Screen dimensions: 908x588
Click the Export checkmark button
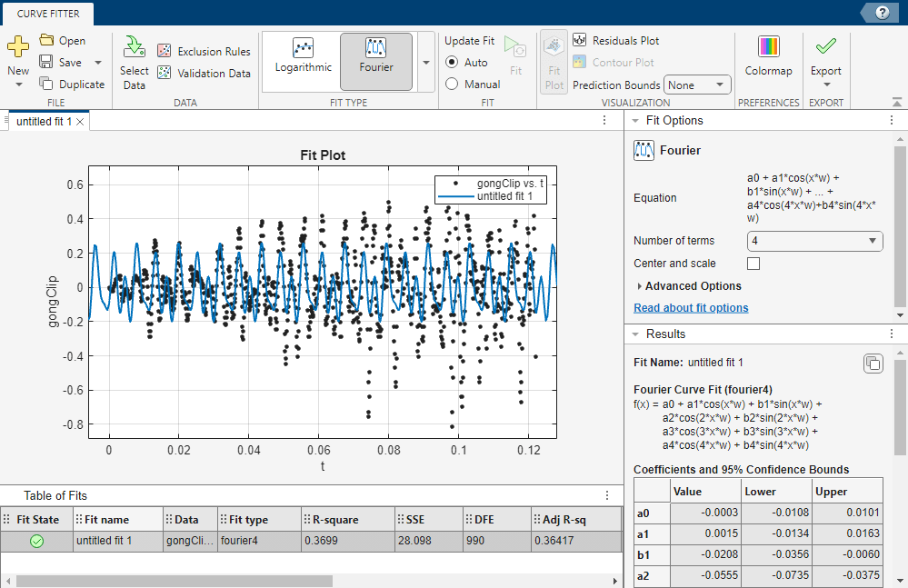pyautogui.click(x=825, y=47)
